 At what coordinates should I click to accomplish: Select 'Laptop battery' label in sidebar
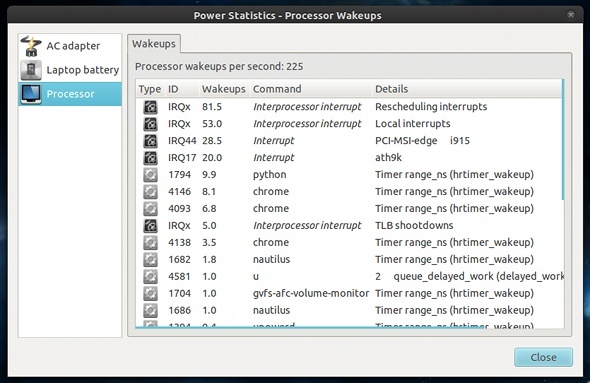pyautogui.click(x=83, y=70)
